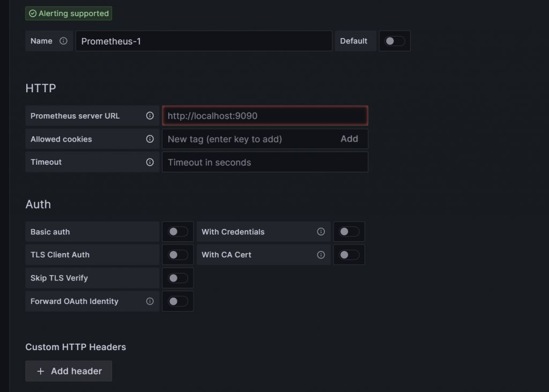This screenshot has width=549, height=392.
Task: Click the Allowed cookies info icon
Action: [x=150, y=139]
